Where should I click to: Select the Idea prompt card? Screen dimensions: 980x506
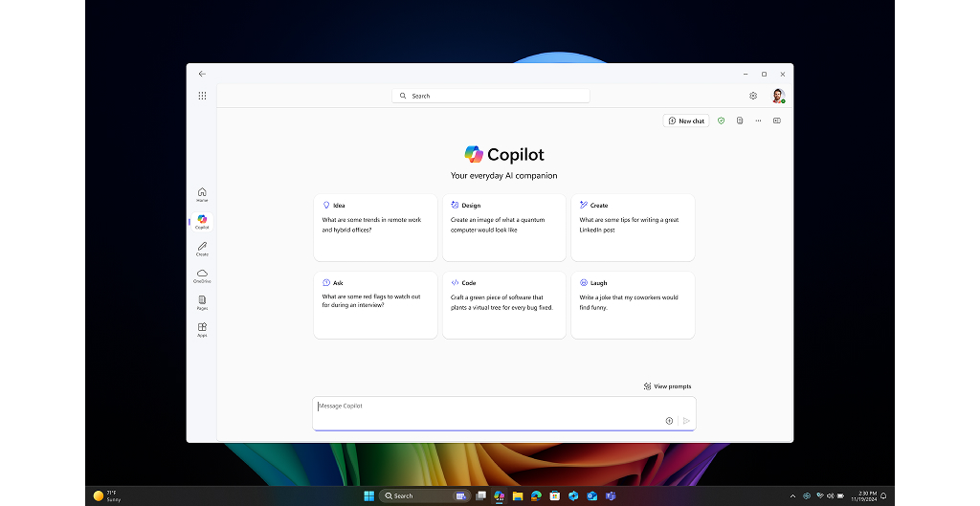[x=375, y=228]
